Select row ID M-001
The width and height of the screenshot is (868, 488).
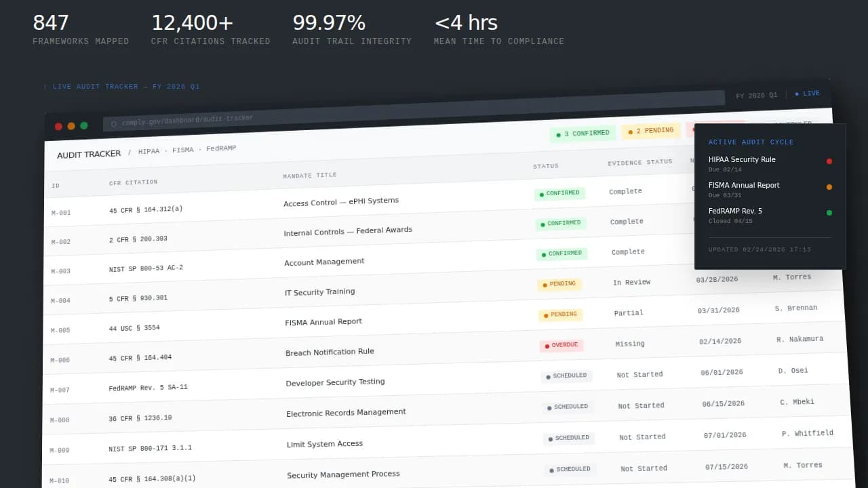point(61,213)
